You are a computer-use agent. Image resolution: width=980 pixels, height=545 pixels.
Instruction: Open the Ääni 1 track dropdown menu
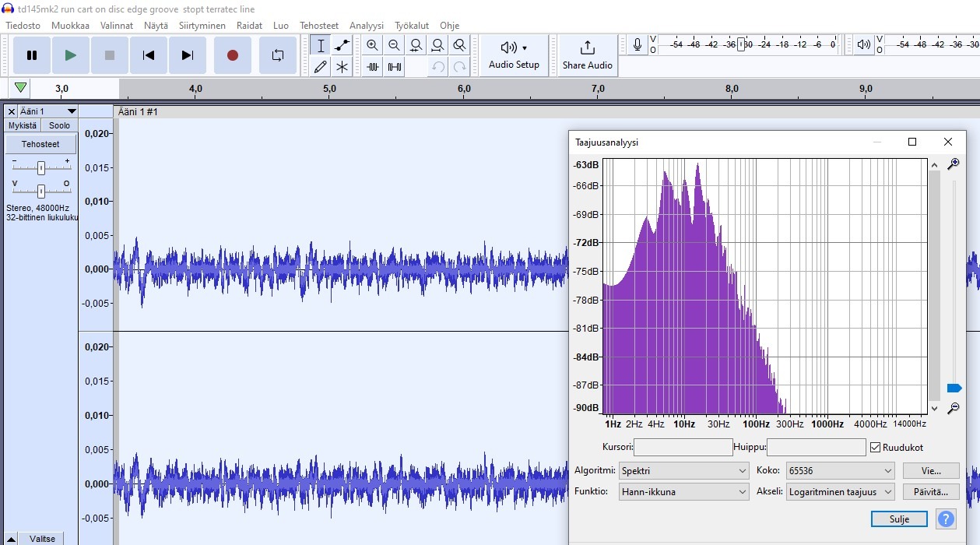[x=48, y=112]
